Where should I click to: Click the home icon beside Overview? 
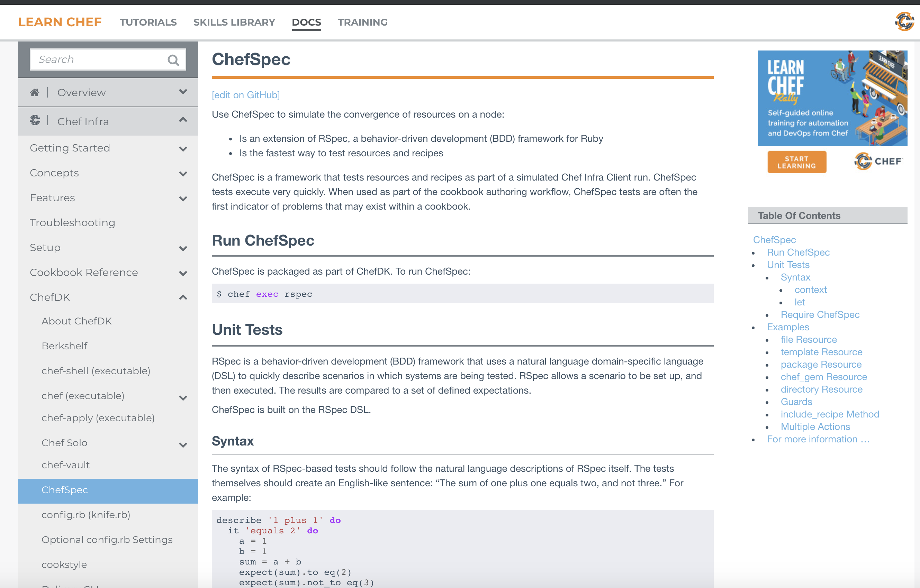pos(35,92)
